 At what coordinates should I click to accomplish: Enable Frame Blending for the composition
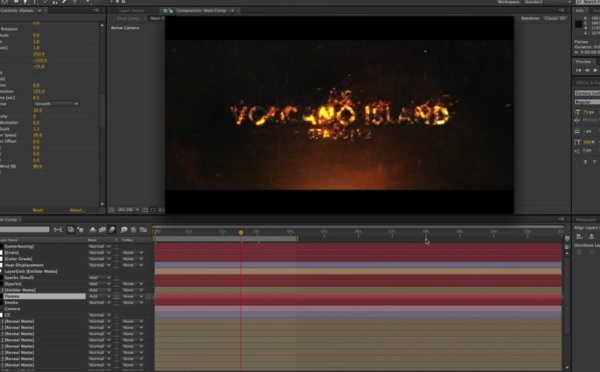pyautogui.click(x=102, y=230)
